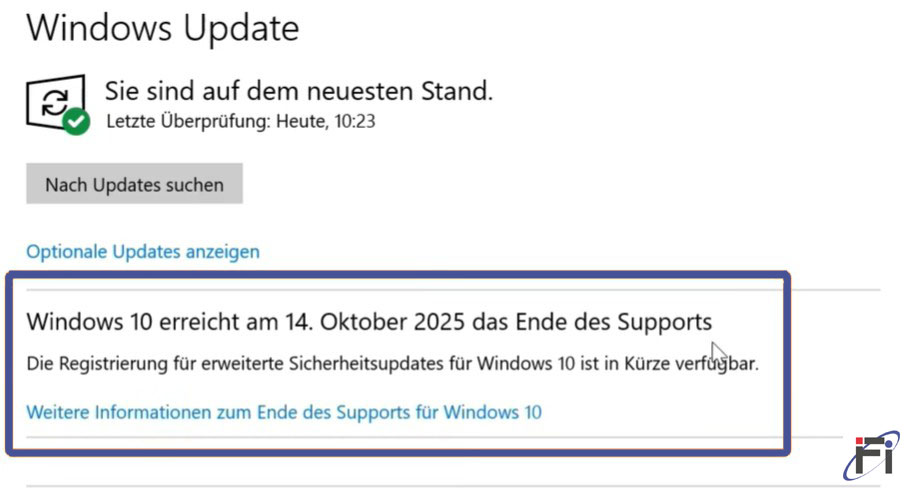Select the 'Sie sind auf dem neuesten Stand' status text
The width and height of the screenshot is (910, 499).
tap(299, 92)
